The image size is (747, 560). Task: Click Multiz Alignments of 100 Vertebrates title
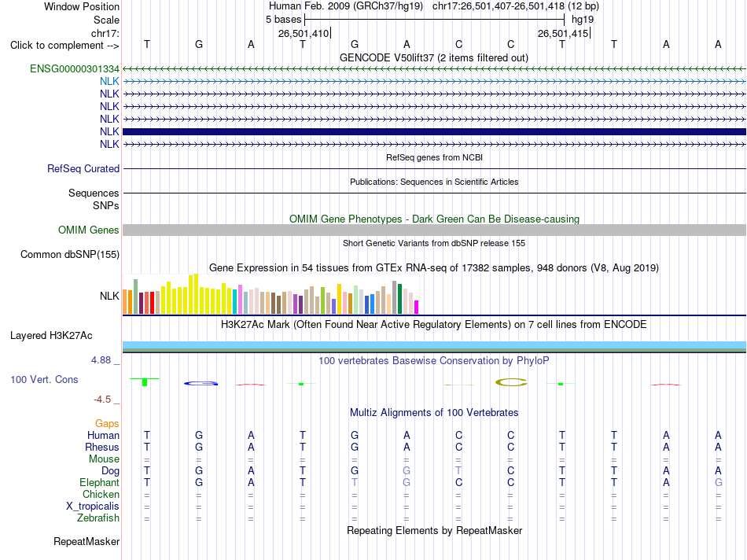click(434, 413)
